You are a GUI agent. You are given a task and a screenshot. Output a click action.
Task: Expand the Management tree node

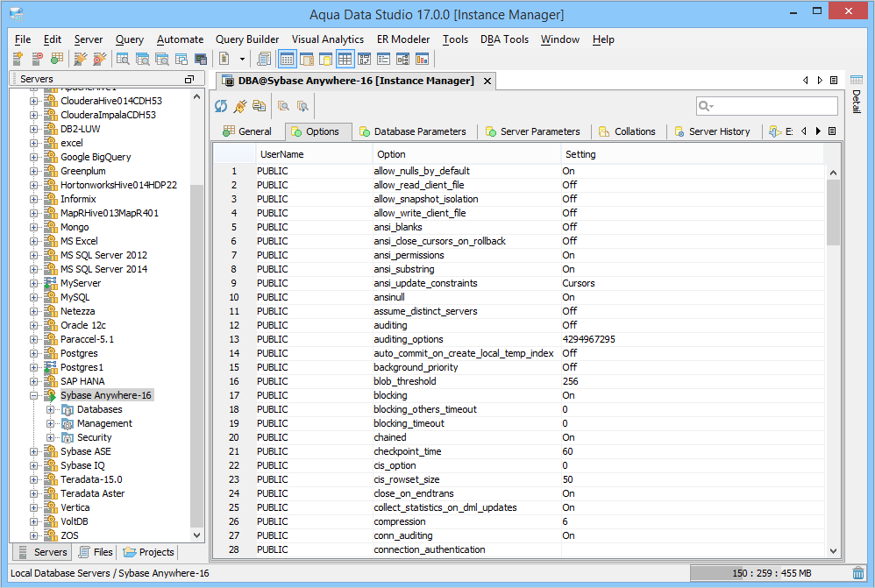(x=51, y=423)
